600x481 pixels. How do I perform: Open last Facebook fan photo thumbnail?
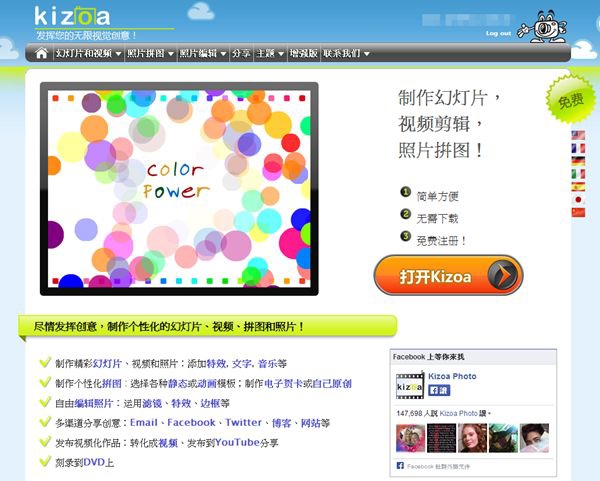534,438
